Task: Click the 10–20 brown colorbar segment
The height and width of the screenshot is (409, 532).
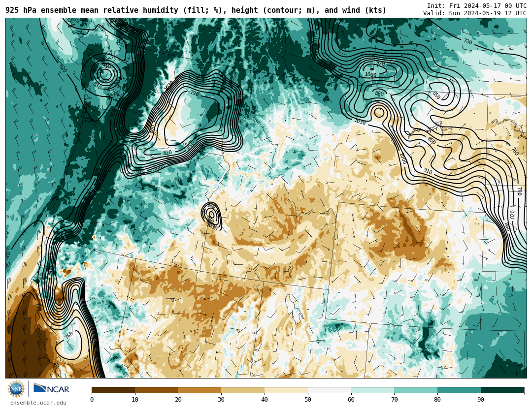Action: [x=157, y=390]
